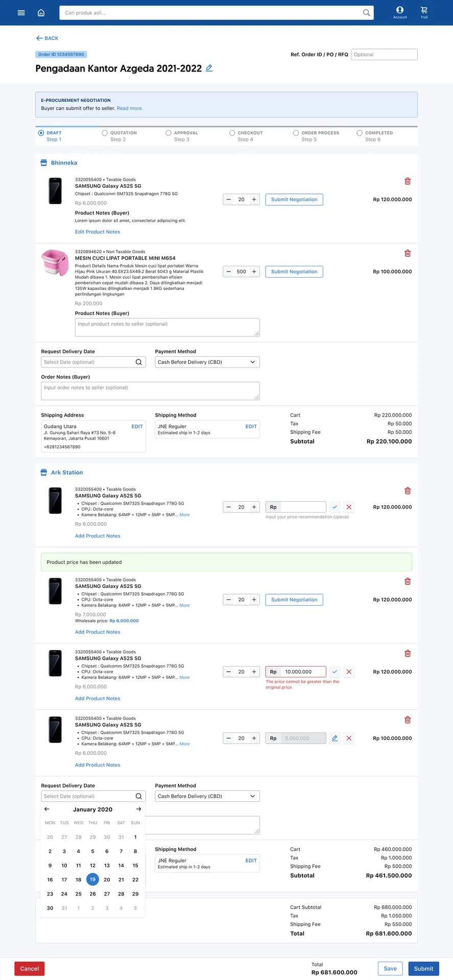Viewport: 453px width, 980px height.
Task: Open the Troli cart icon
Action: pos(424,12)
